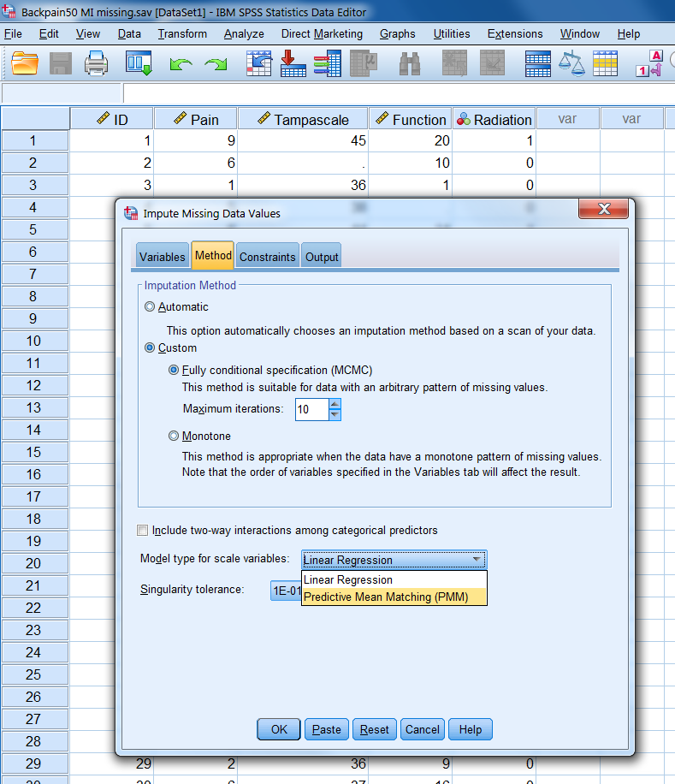Select the Automatic imputation method radio button
675x784 pixels.
[x=151, y=306]
